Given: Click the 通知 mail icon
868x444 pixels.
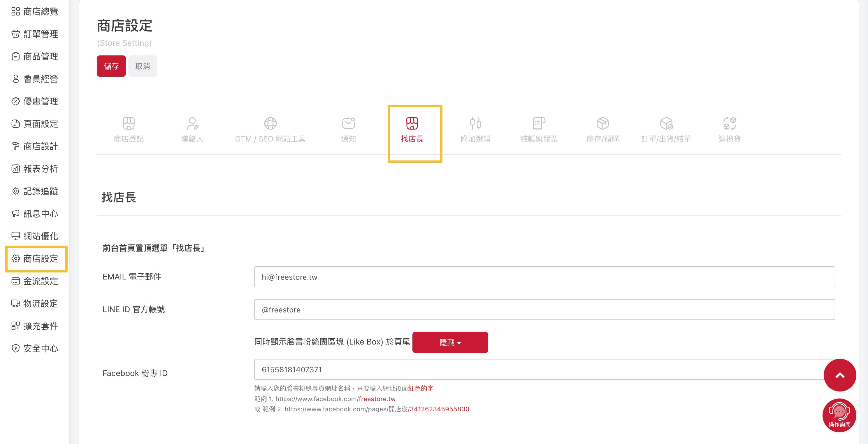Looking at the screenshot, I should coord(348,123).
